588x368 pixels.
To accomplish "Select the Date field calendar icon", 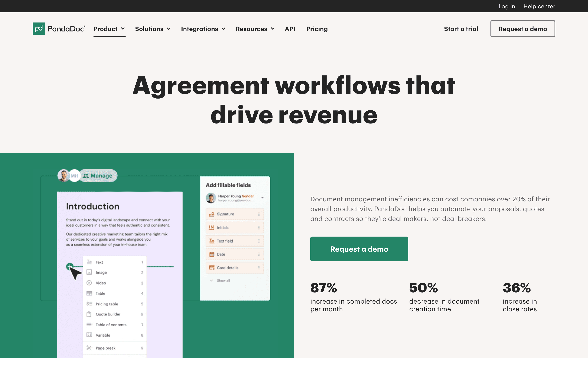I will (212, 254).
